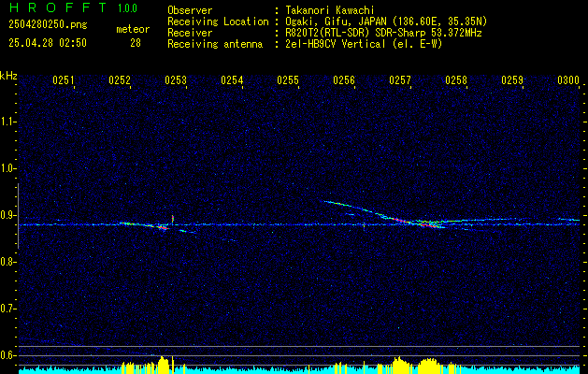
Task: Click the 1.0 kHz axis label
Action: 7,168
